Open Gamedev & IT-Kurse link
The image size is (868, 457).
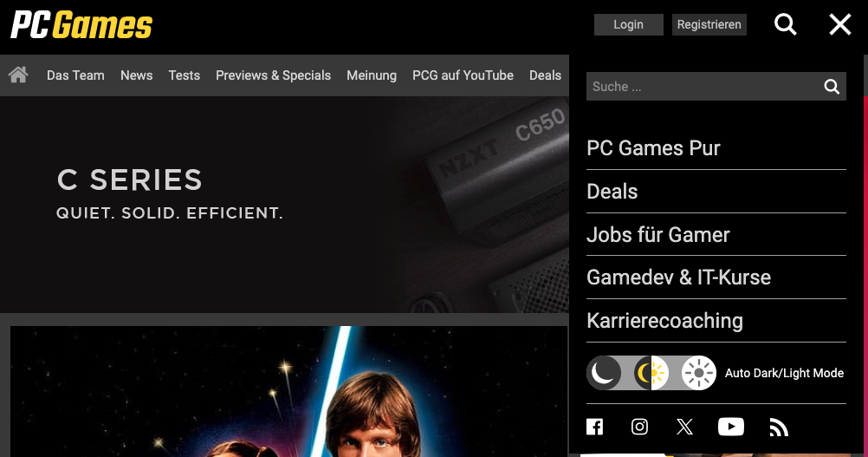678,277
